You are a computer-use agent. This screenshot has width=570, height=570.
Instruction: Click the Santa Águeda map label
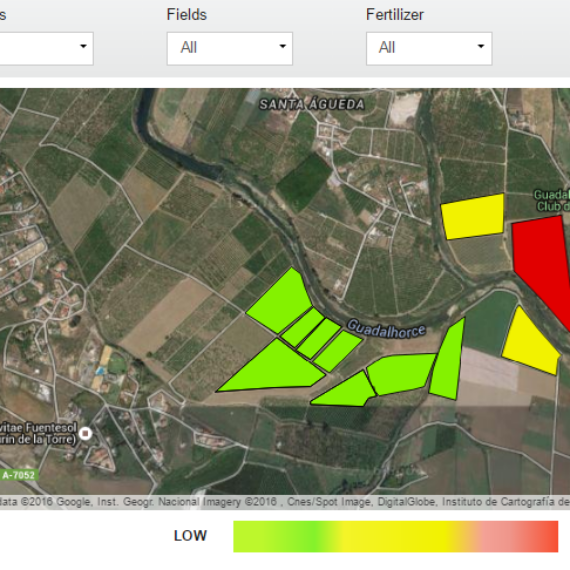point(312,105)
